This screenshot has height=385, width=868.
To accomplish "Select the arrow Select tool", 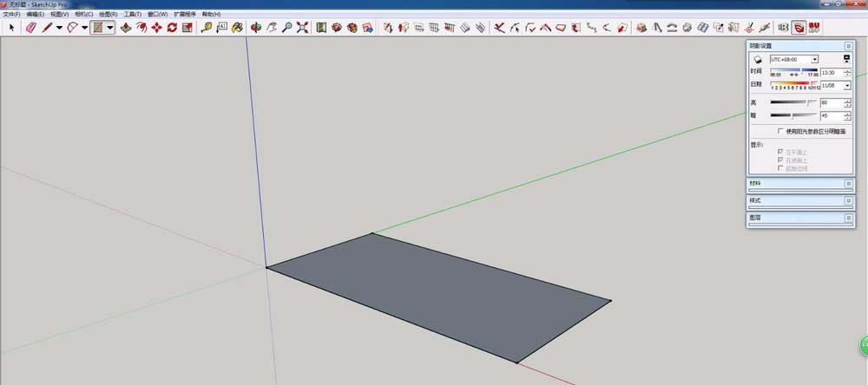I will [x=11, y=28].
